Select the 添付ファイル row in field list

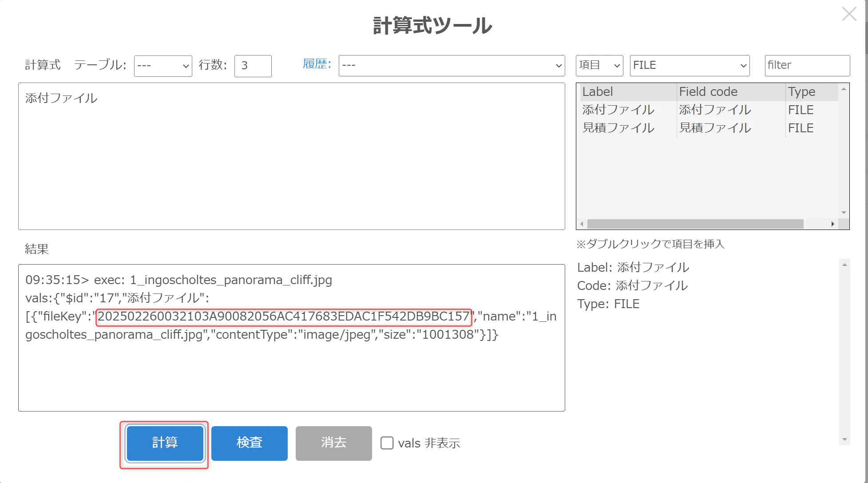[x=709, y=110]
